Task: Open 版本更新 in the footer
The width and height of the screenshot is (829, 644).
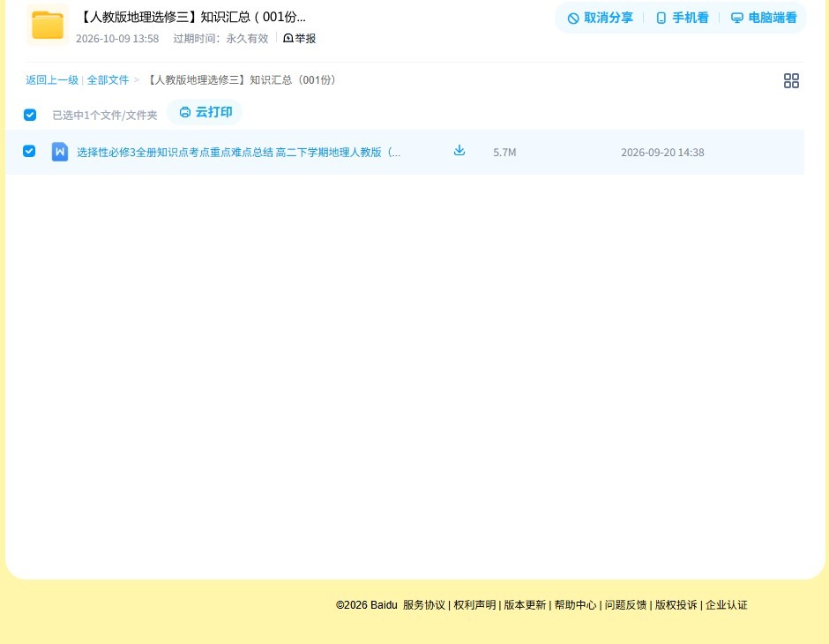Action: pos(525,605)
